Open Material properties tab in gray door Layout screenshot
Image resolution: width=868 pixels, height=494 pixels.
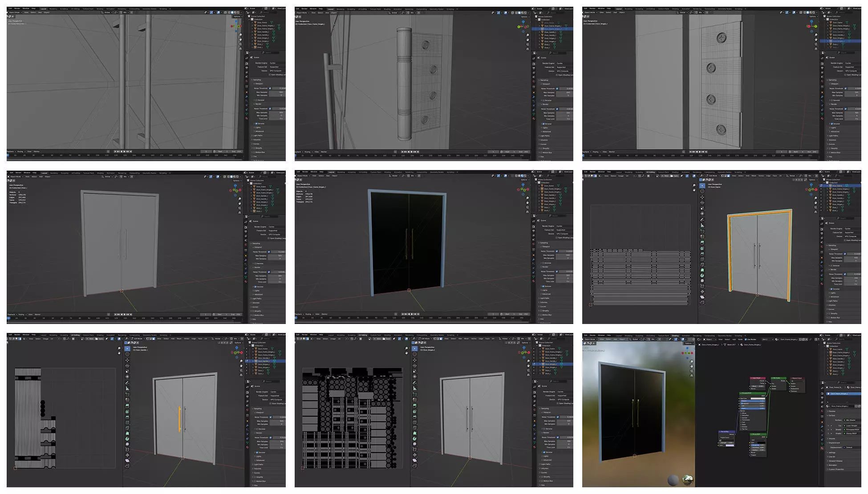(x=246, y=281)
